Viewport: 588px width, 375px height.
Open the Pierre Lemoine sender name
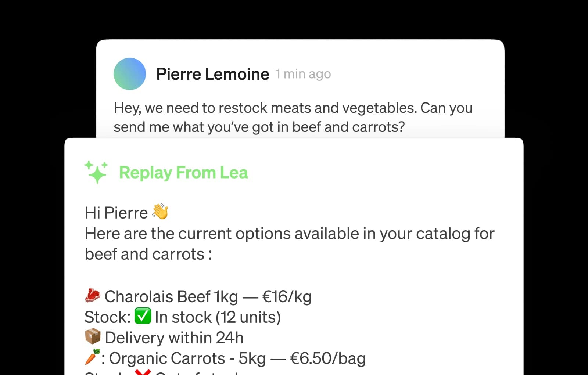(212, 74)
